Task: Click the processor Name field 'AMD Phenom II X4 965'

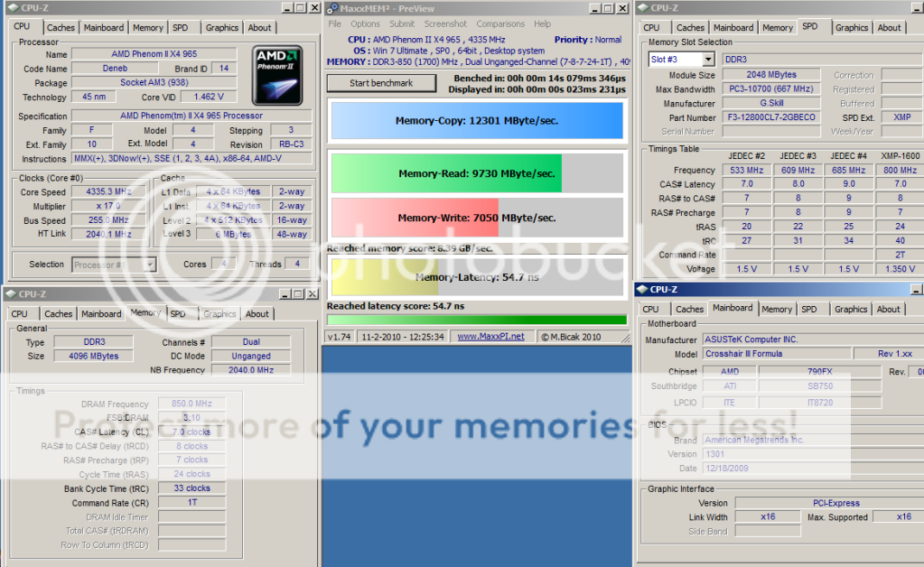Action: 154,54
